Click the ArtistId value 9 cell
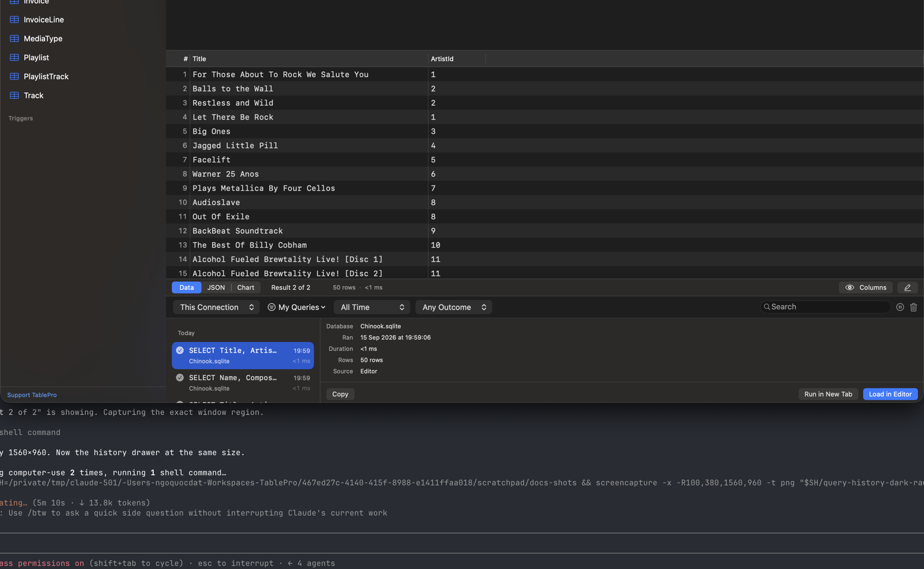 pos(457,231)
